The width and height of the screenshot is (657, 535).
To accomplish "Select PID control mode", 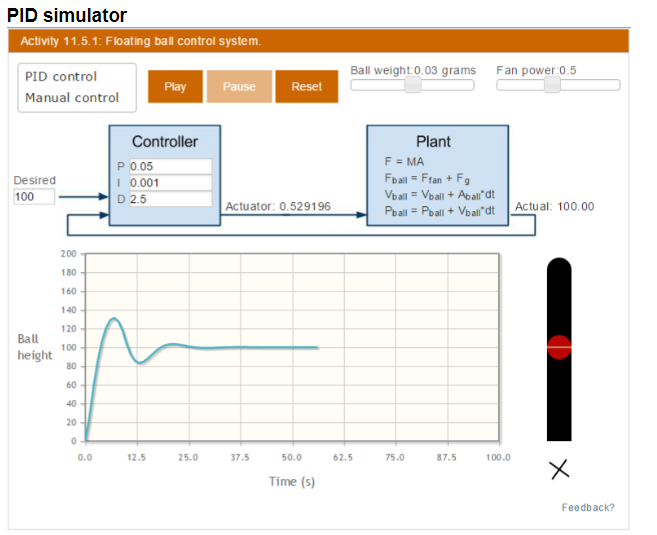I will click(x=61, y=76).
